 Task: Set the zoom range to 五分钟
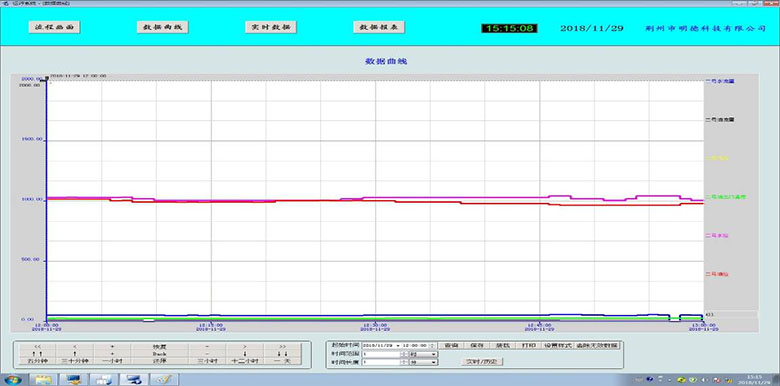37,361
